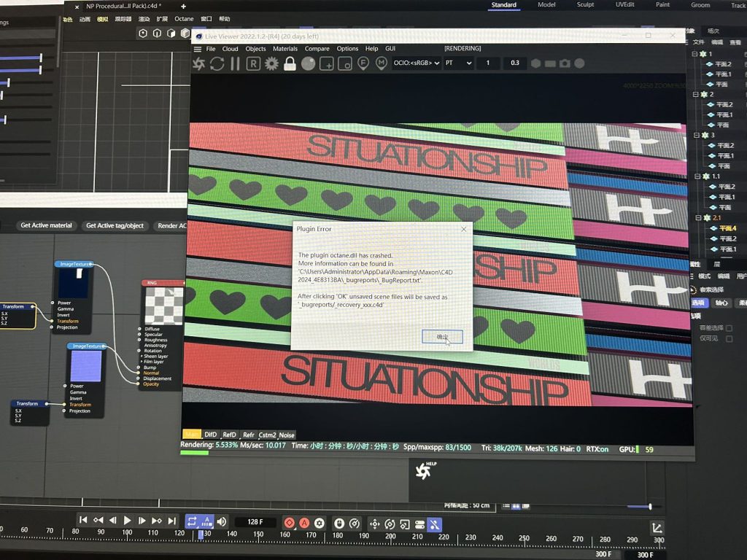Switch to the DifD render pass tab

click(211, 435)
